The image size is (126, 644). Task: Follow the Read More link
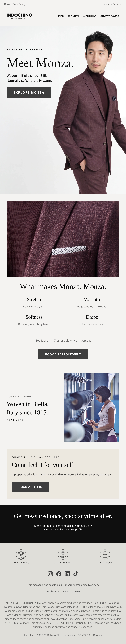pos(15,420)
